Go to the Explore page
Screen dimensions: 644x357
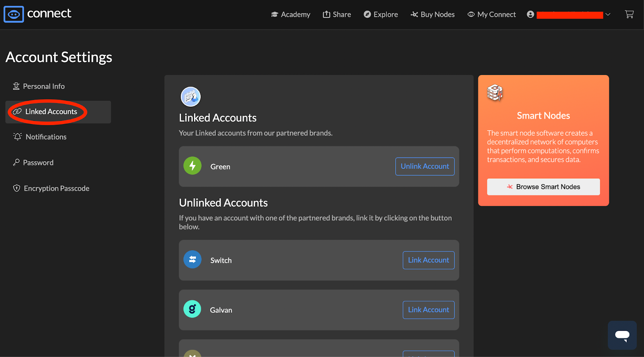click(x=381, y=15)
